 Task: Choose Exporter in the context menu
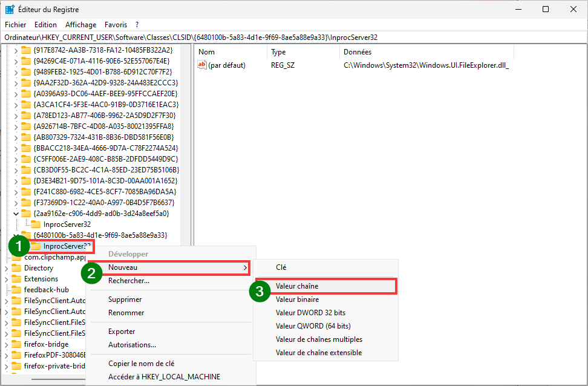point(122,332)
